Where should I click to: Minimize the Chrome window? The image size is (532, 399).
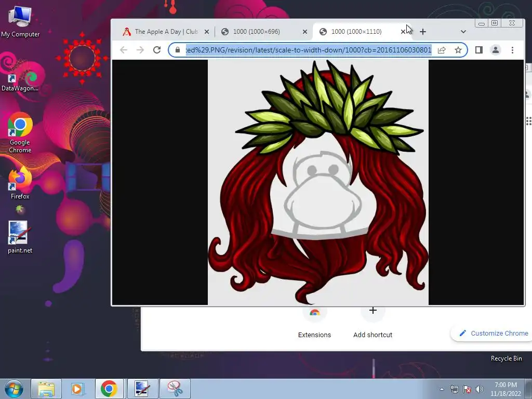click(x=482, y=23)
